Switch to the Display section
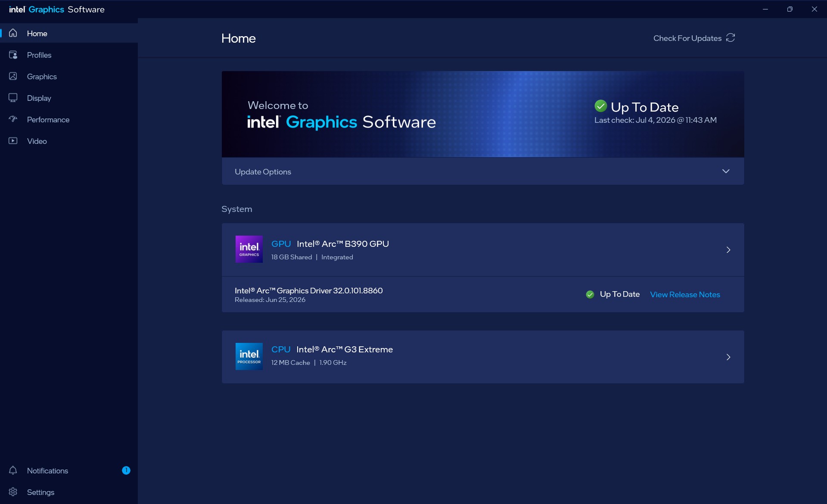827x504 pixels. click(69, 98)
